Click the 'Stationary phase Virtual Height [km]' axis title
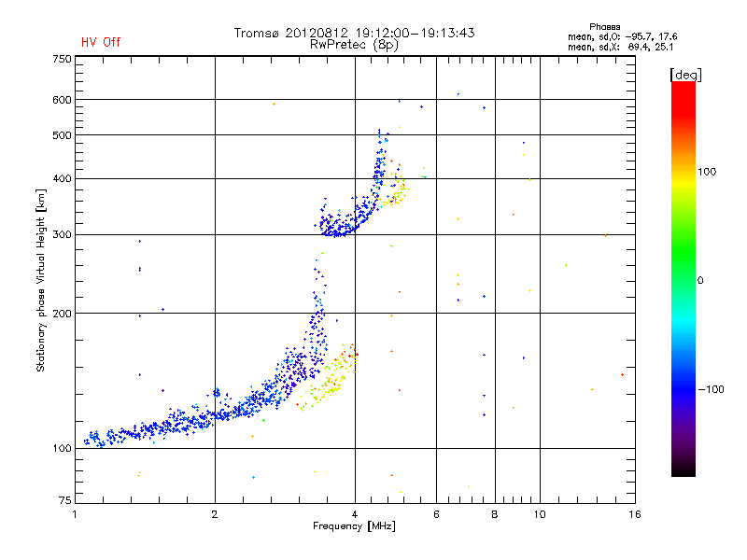The width and height of the screenshot is (747, 560). coord(40,281)
